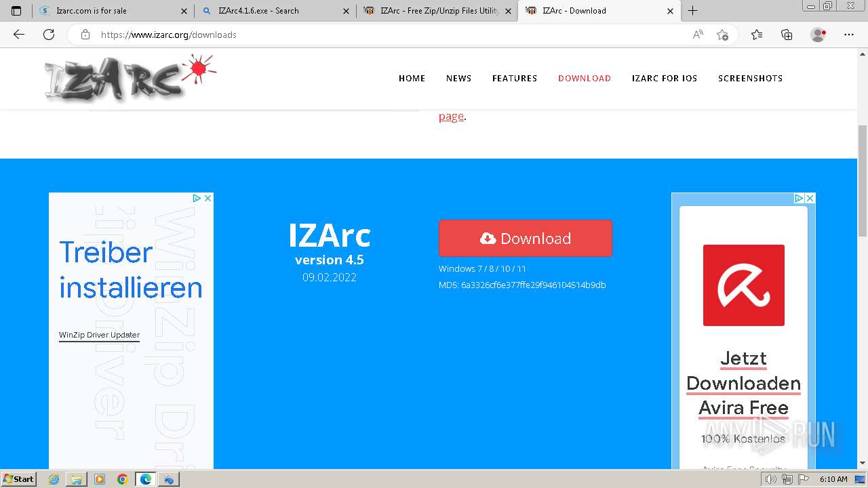Close the 'IZArc - Download' tab

coord(670,11)
